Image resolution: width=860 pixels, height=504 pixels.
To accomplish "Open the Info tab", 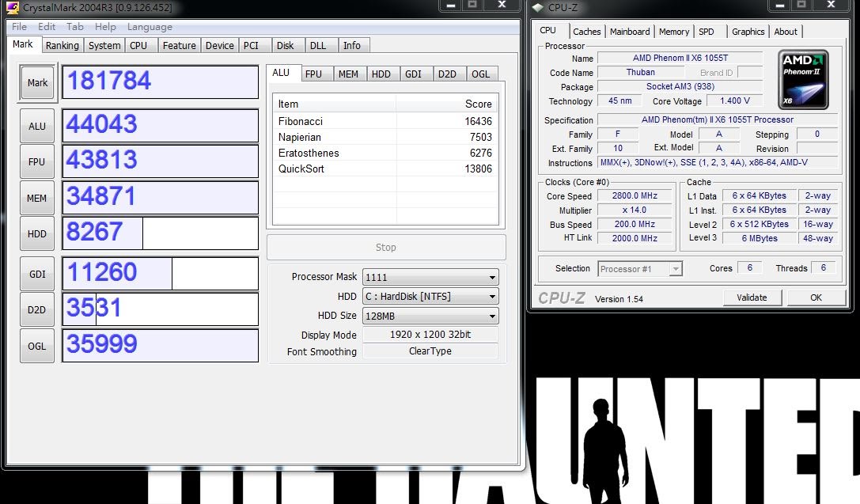I will [x=352, y=46].
